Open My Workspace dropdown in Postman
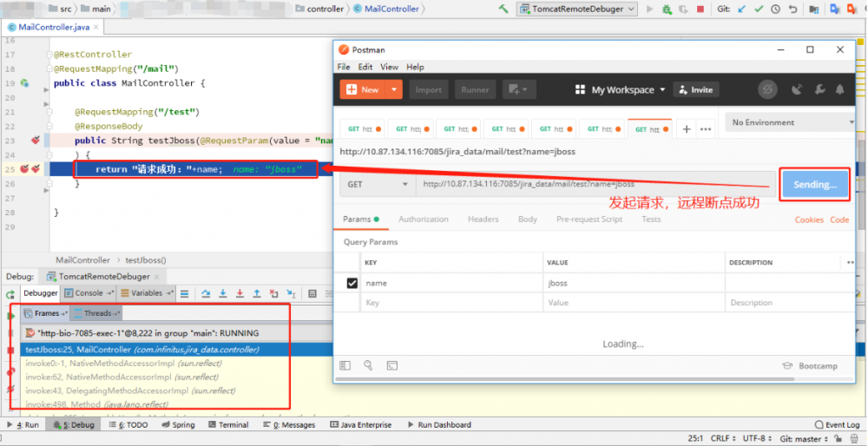Viewport: 868px width, 446px height. click(x=620, y=89)
